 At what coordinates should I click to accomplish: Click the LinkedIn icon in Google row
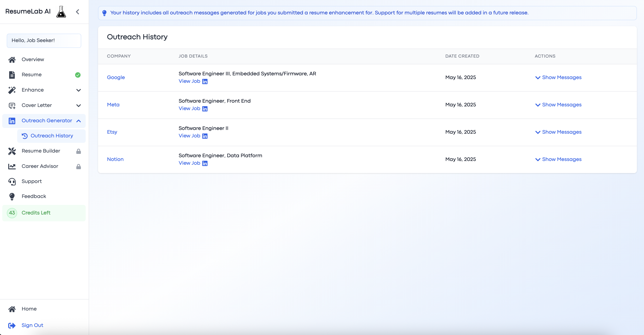tap(205, 82)
